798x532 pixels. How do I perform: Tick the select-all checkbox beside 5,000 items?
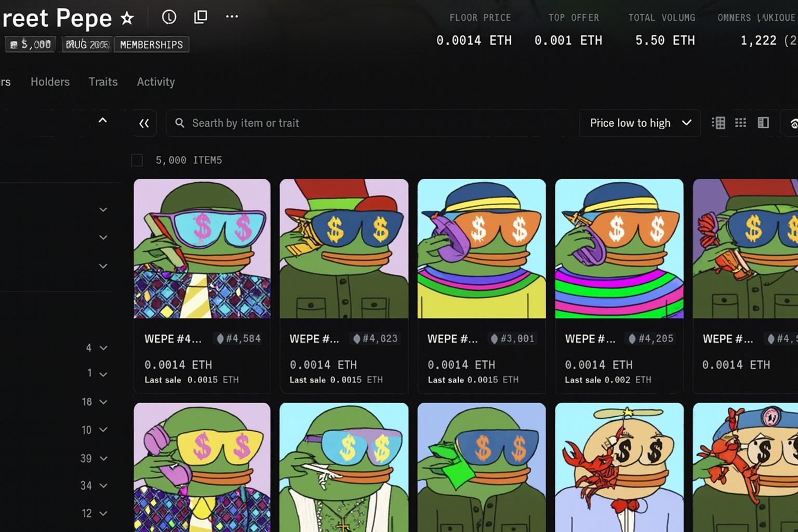click(137, 160)
